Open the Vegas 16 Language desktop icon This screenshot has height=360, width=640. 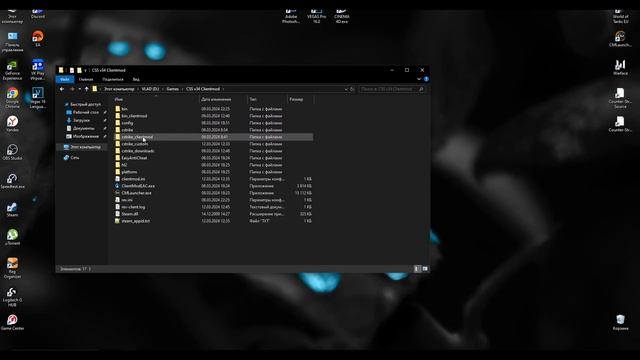tap(38, 98)
